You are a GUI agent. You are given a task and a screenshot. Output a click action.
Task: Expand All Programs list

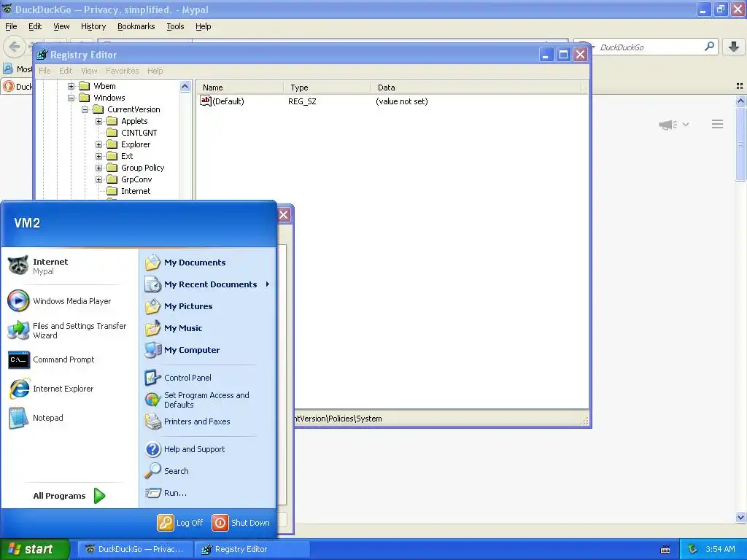point(69,496)
